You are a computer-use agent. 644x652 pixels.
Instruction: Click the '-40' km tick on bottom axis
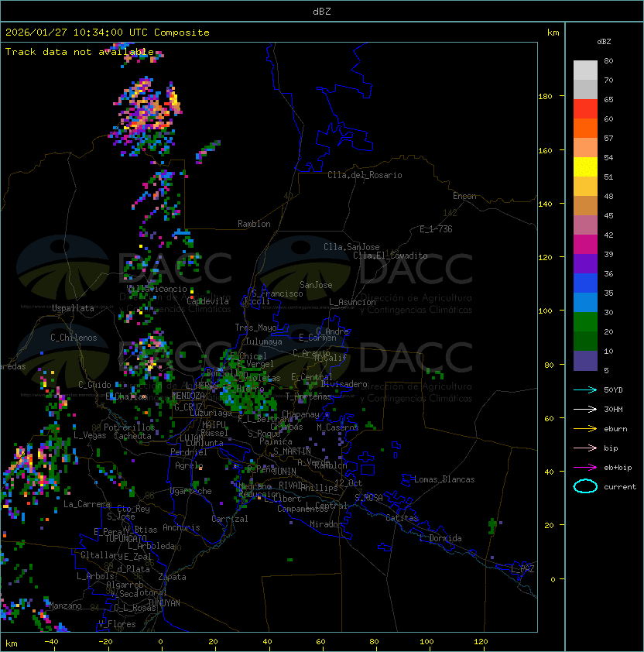point(51,642)
